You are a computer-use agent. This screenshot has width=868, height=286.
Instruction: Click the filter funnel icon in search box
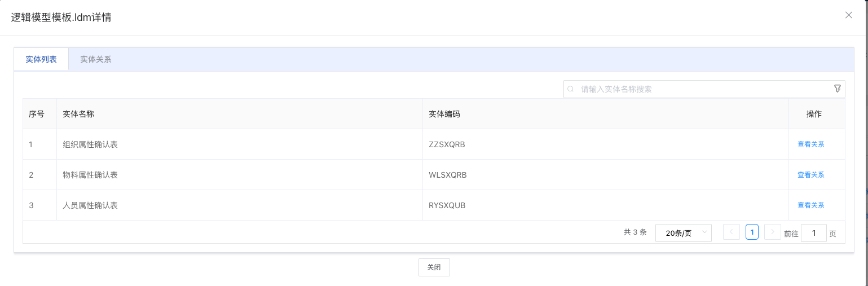click(x=837, y=89)
